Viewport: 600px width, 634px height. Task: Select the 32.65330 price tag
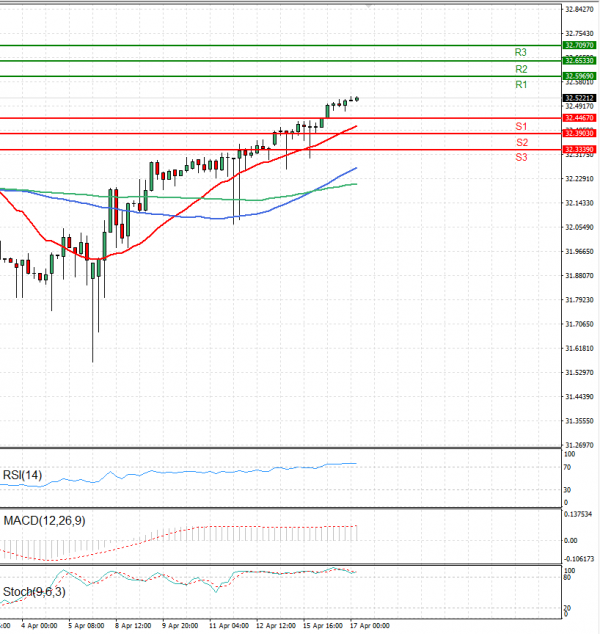click(579, 61)
